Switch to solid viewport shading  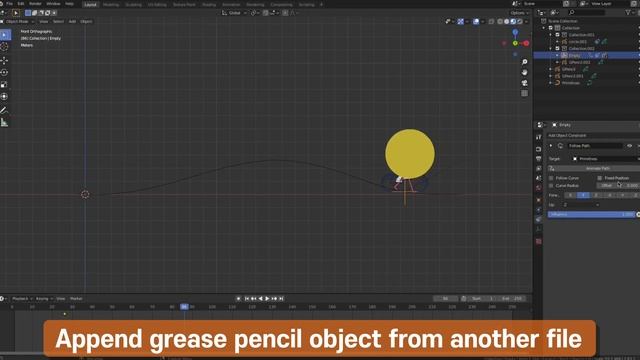click(507, 22)
